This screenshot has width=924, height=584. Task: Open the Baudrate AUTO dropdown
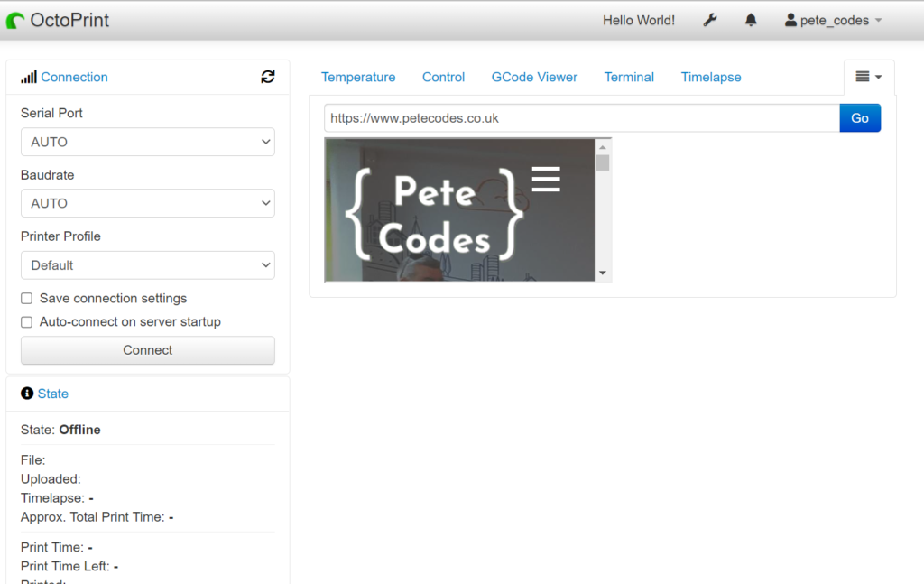point(147,203)
